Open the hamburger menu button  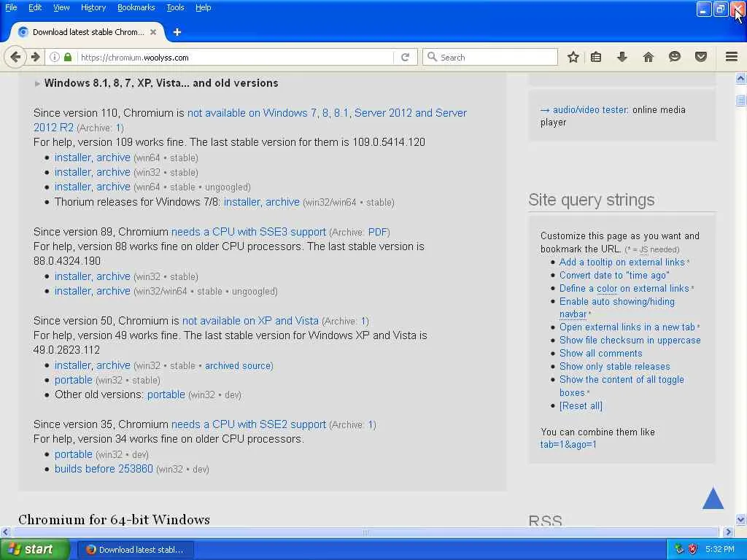(732, 57)
